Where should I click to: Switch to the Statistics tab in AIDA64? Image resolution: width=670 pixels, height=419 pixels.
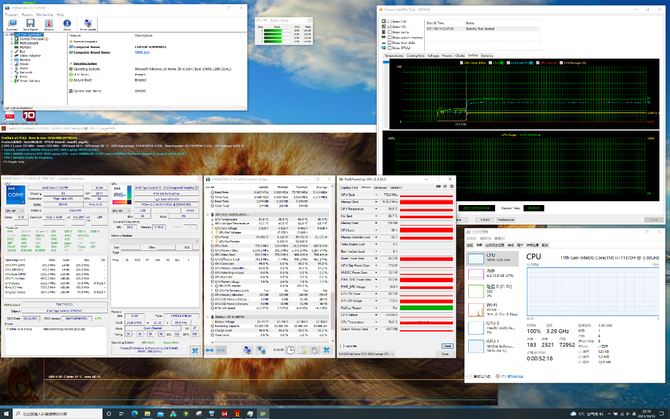point(487,56)
